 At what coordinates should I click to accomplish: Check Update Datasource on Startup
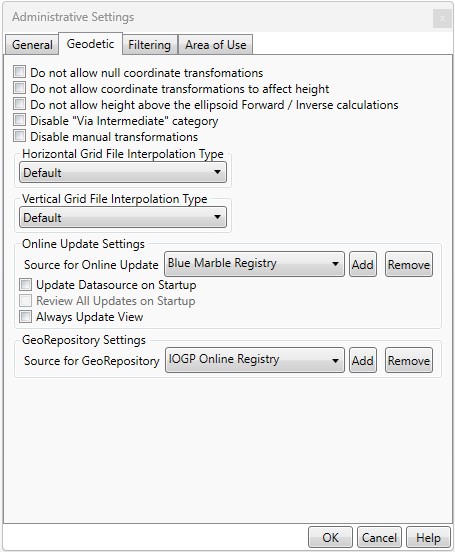(x=25, y=284)
